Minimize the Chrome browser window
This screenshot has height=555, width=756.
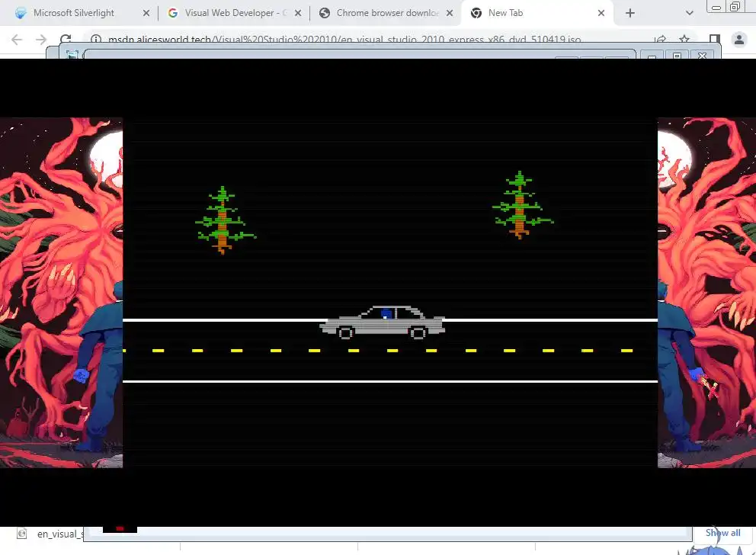click(x=716, y=7)
